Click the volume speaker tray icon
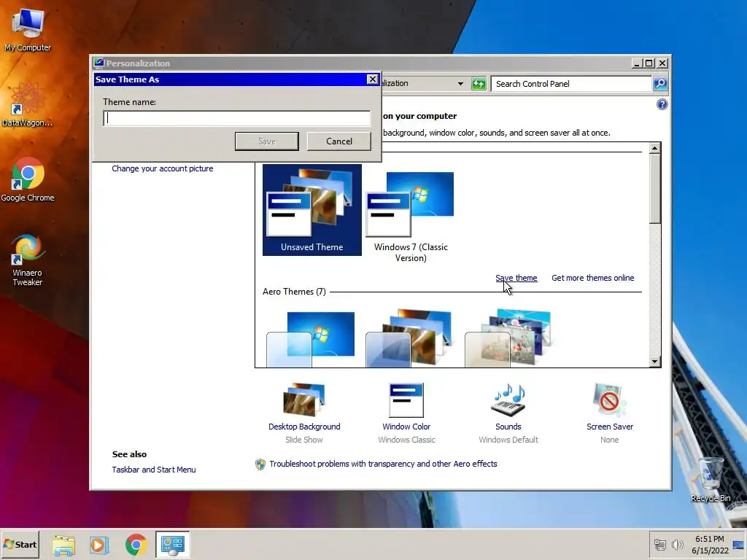 coord(677,544)
